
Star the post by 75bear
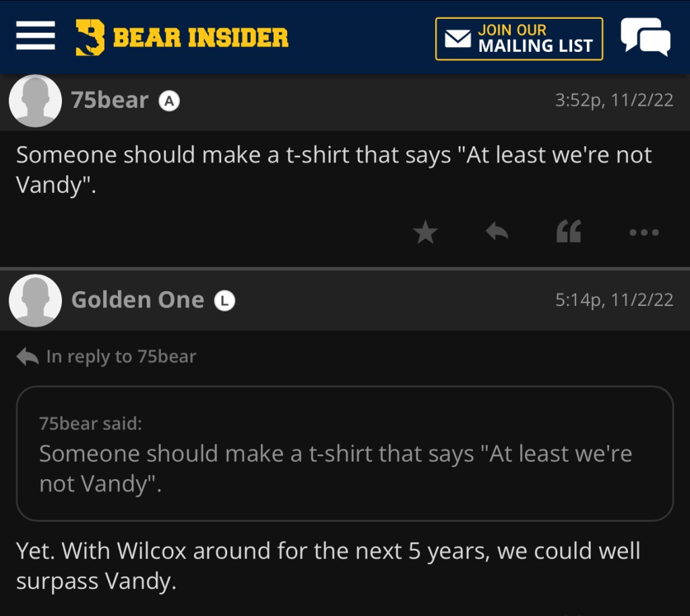click(x=425, y=233)
